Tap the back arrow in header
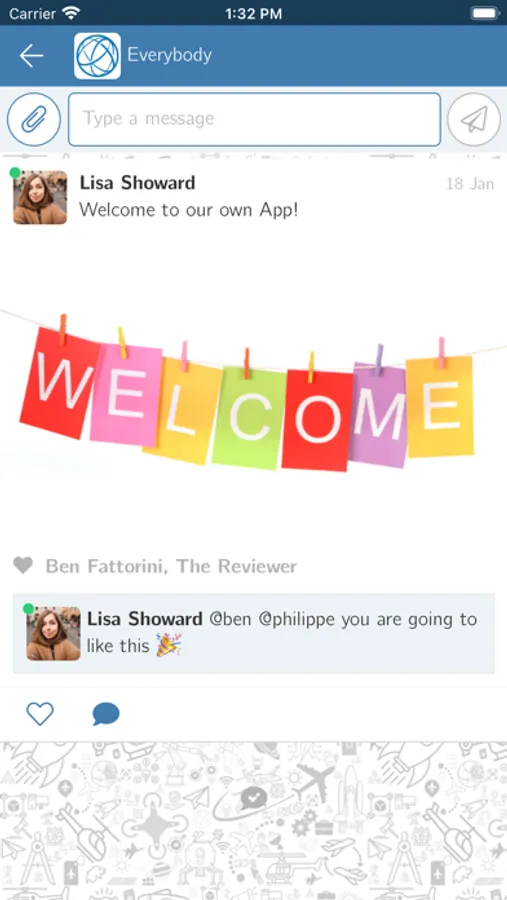The image size is (507, 900). coord(31,56)
